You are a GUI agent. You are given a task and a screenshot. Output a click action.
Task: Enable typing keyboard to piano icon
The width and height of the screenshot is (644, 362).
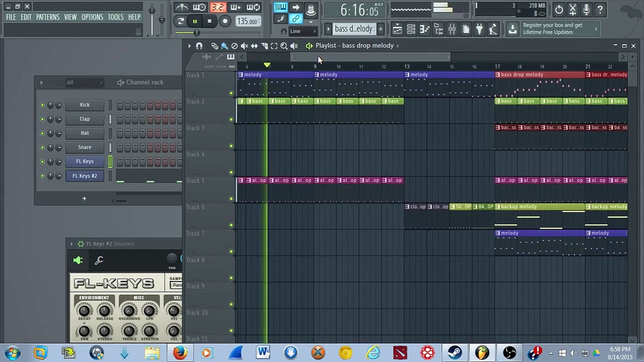click(281, 8)
